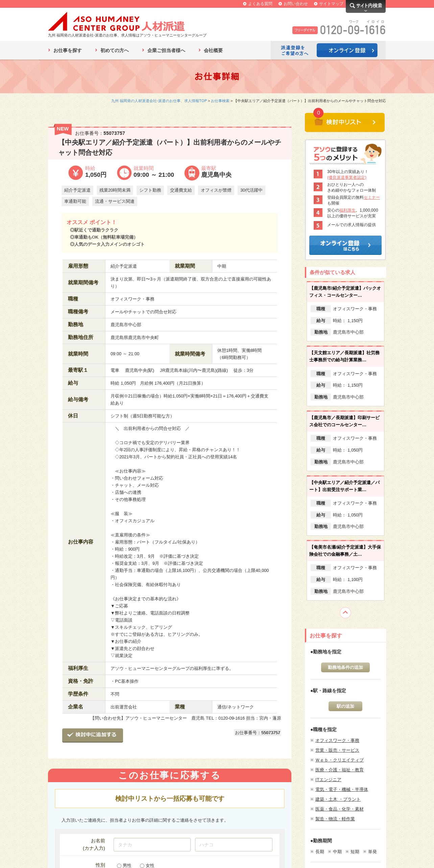
Task: Open よくある質問 top link
Action: pos(258,4)
